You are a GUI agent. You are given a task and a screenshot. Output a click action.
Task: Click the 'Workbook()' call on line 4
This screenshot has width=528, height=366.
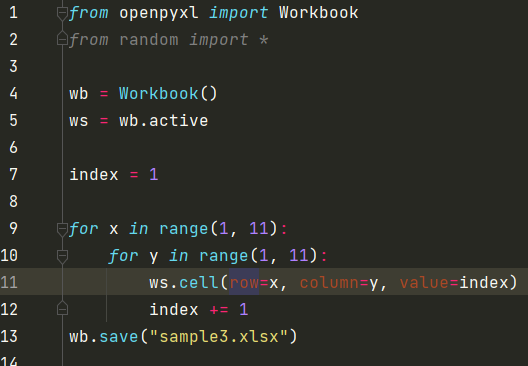coord(168,94)
